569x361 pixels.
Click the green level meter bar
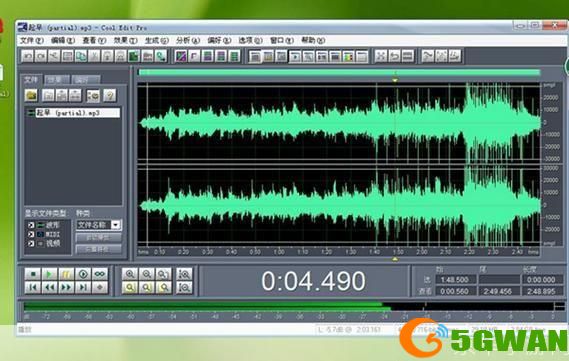point(207,307)
